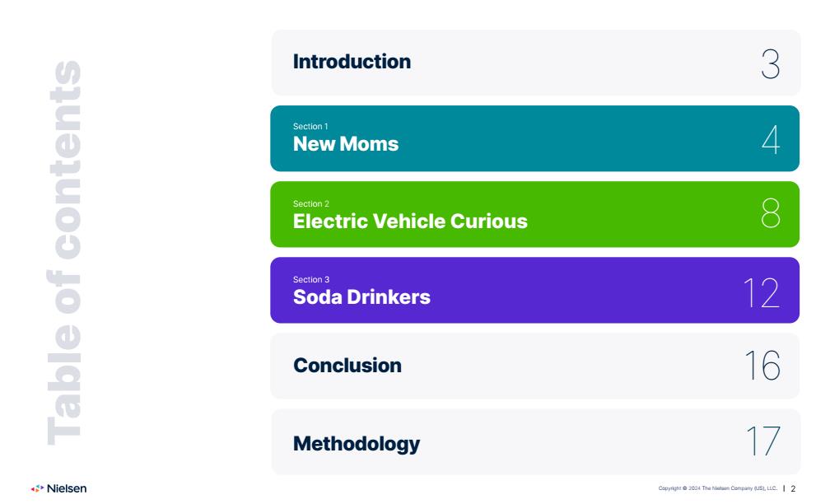Click the Section 1 label

point(310,126)
